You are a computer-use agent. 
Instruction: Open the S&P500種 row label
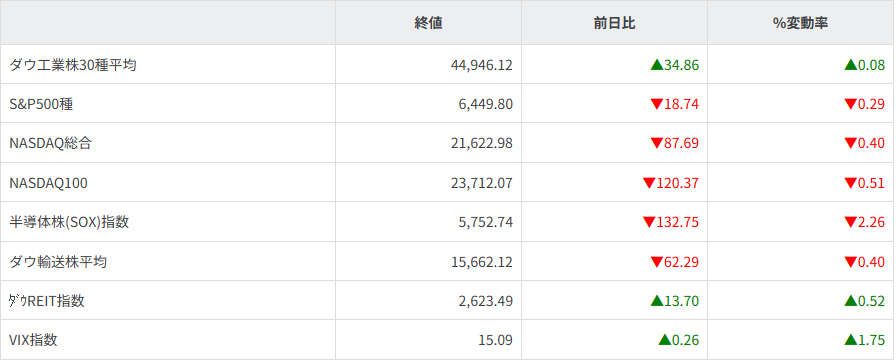tap(41, 105)
